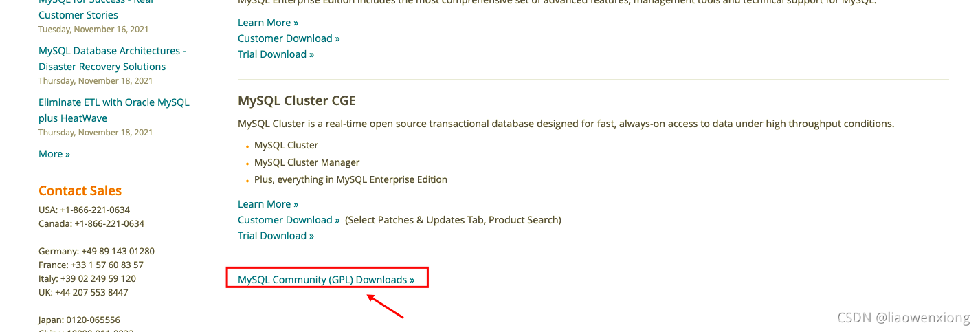
Task: Click the MySQL Cluster Manager bullet item
Action: pos(307,162)
